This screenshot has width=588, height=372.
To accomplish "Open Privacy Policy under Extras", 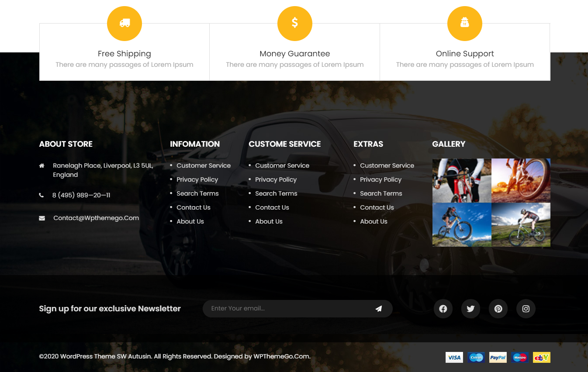I will click(380, 179).
